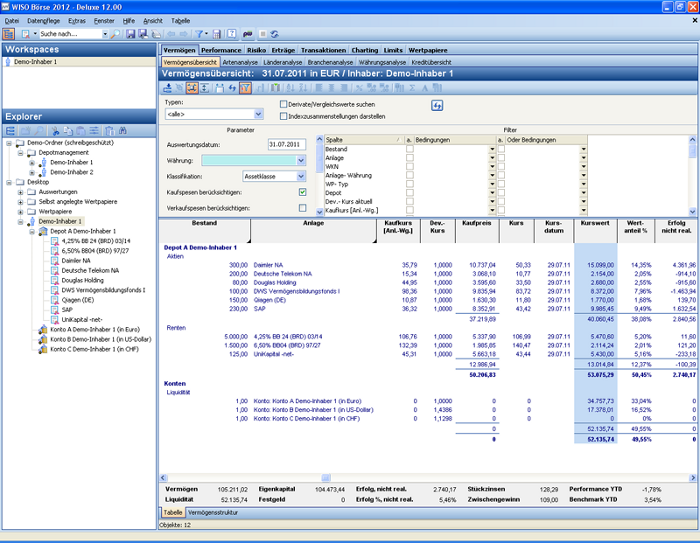Screen dimensions: 700x543
Task: Open the help question mark icon
Action: [232, 34]
